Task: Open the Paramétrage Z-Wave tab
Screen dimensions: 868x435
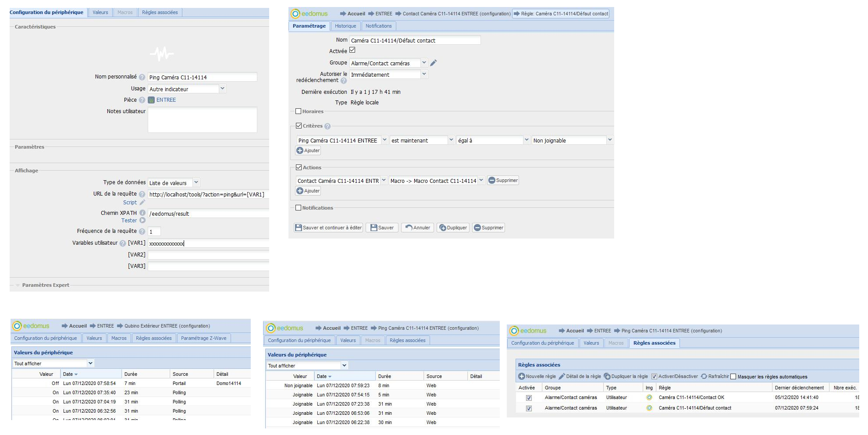Action: click(203, 338)
